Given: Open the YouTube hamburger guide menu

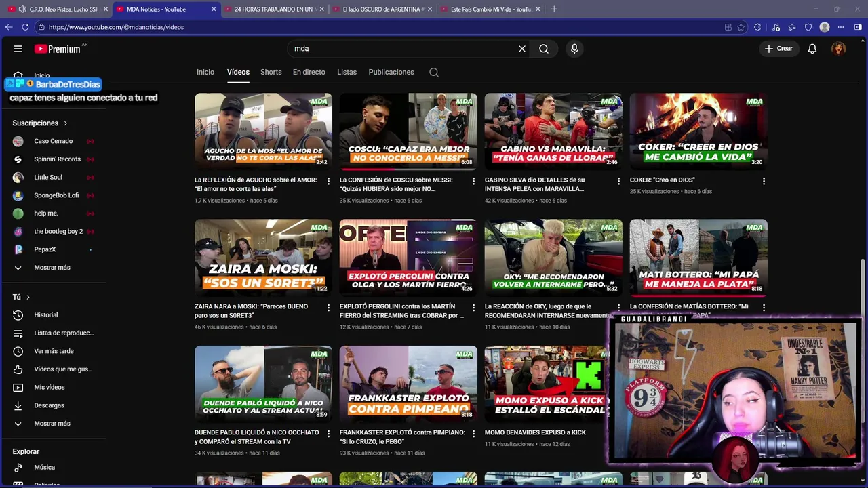Looking at the screenshot, I should point(18,49).
